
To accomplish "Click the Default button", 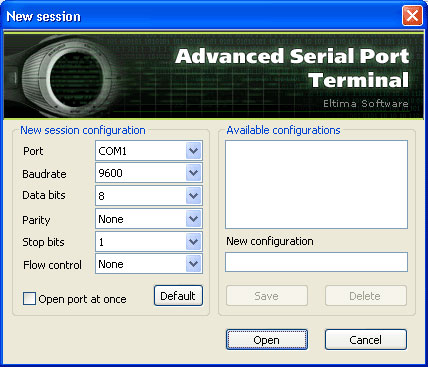I will click(178, 296).
